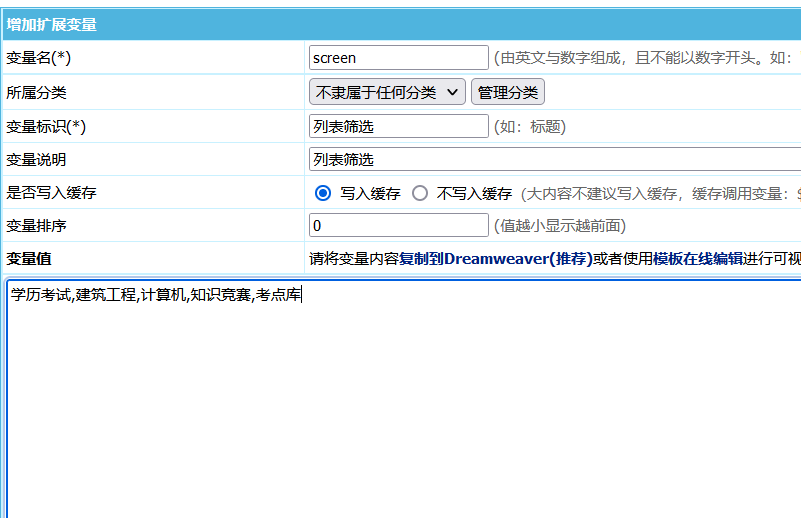Click the 变量标识(*) row label
Viewport: 801px width, 518px height.
coord(46,126)
